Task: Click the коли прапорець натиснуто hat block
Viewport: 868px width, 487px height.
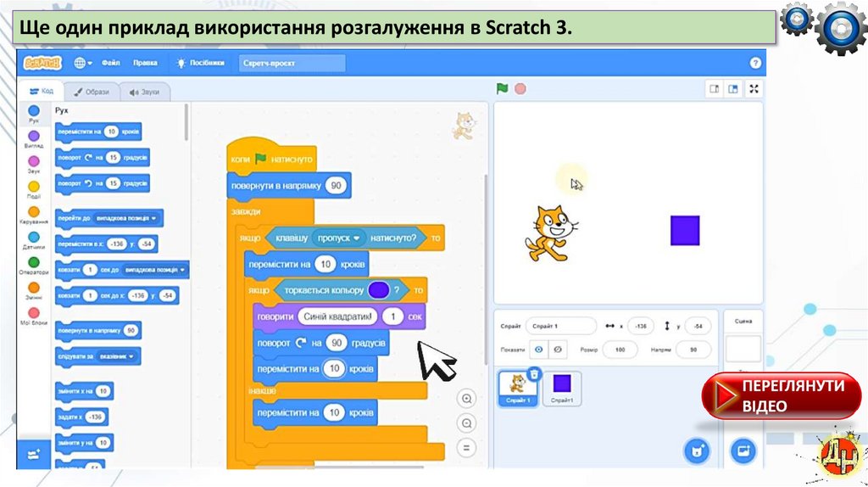Action: pyautogui.click(x=272, y=155)
